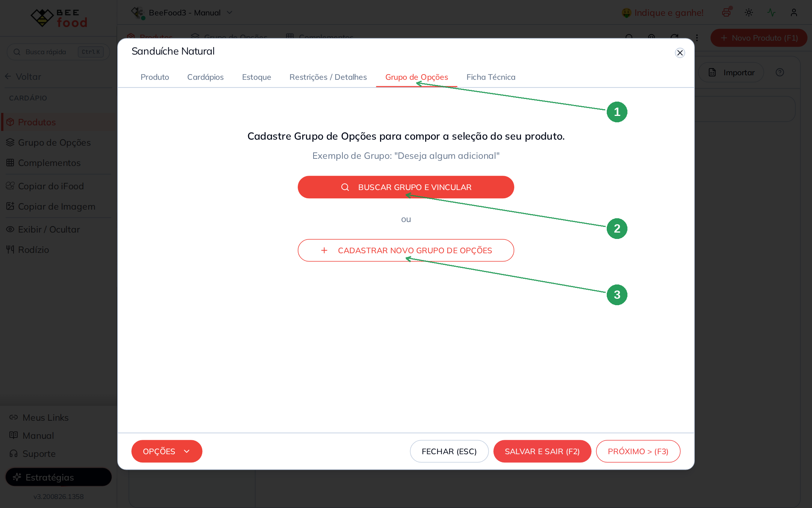This screenshot has width=812, height=508.
Task: Click the BeeFood logo
Action: tap(59, 18)
